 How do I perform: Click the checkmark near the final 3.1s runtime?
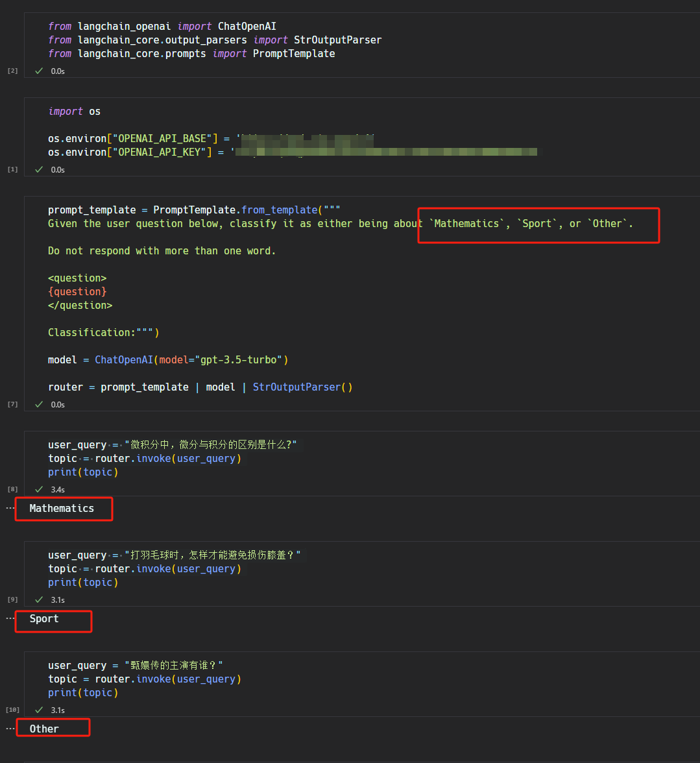point(38,710)
